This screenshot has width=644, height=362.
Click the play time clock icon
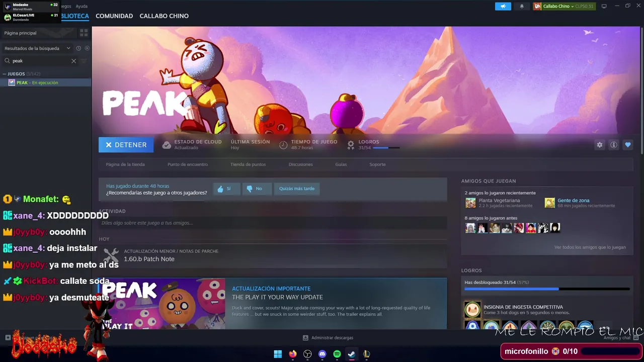tap(283, 145)
